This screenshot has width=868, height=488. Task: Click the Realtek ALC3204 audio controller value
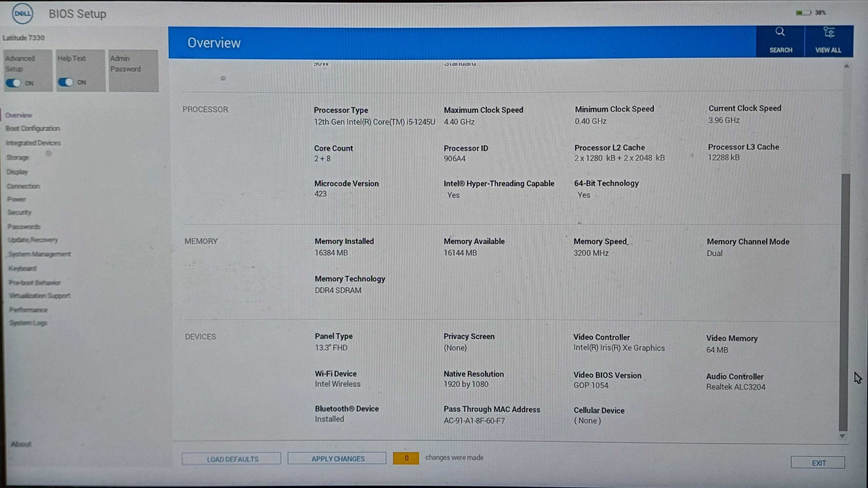point(735,387)
